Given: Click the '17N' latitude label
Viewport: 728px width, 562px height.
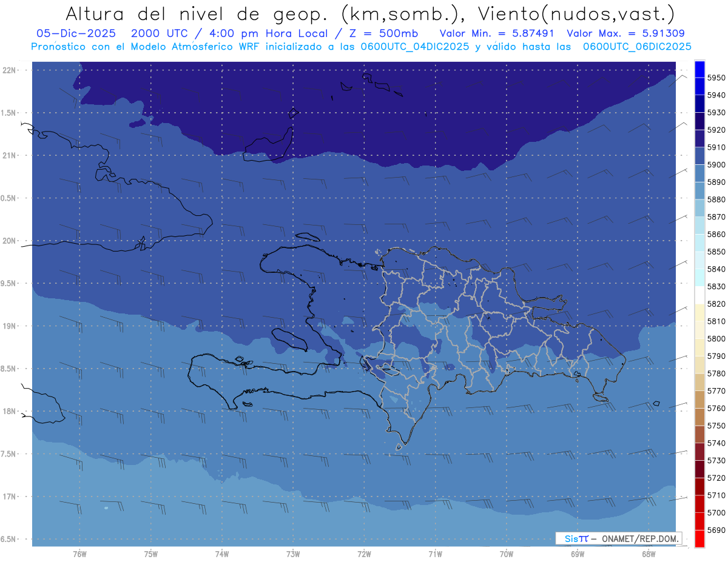Looking at the screenshot, I should (x=9, y=497).
